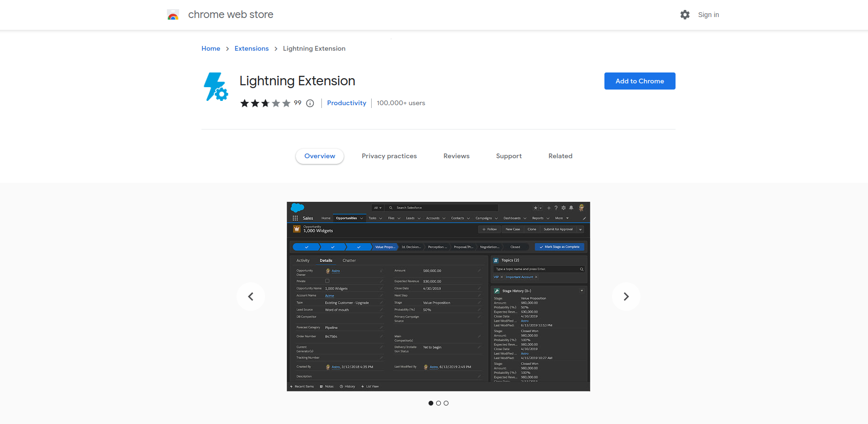
Task: Select the third carousel dot
Action: [446, 403]
